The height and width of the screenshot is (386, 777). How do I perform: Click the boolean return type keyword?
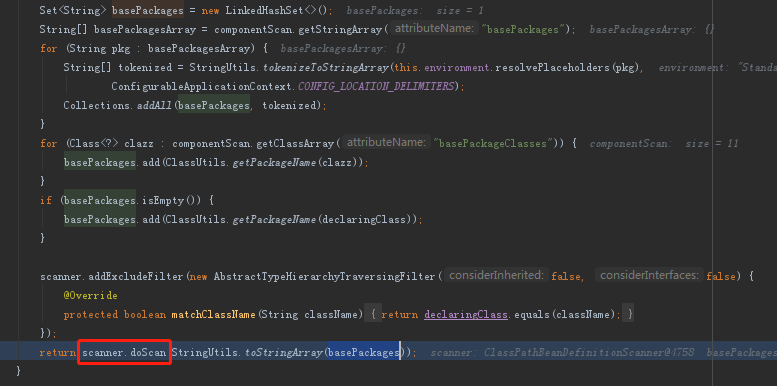click(x=145, y=314)
